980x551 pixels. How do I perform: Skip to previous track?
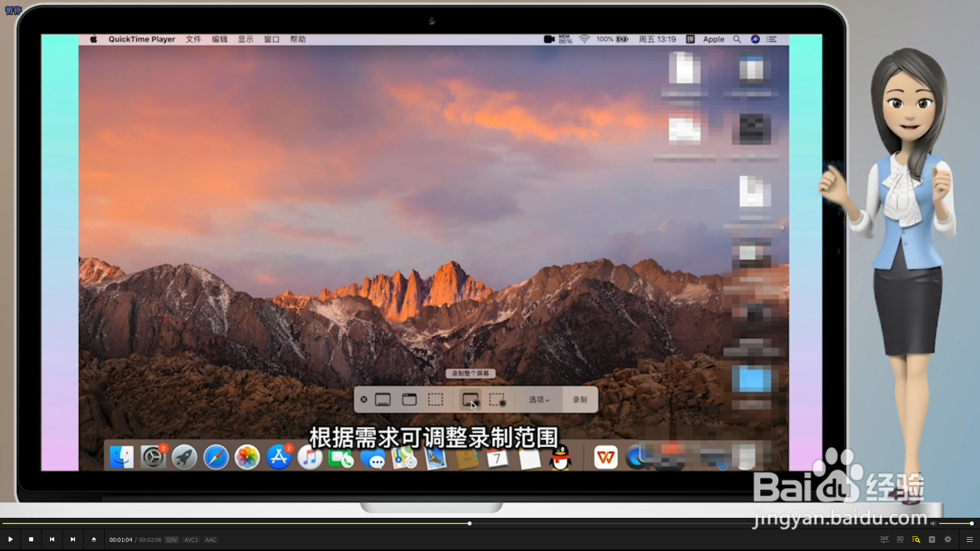click(x=52, y=539)
